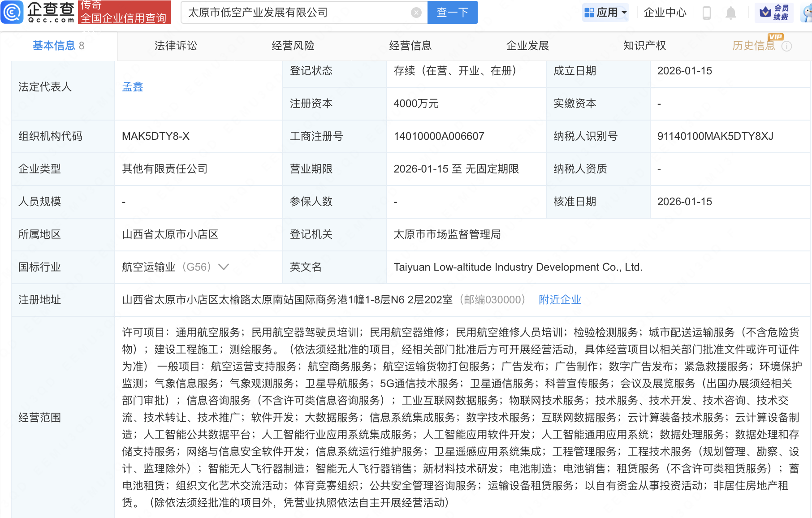This screenshot has height=518, width=812.
Task: Click the Qcc logo icon
Action: (x=12, y=12)
